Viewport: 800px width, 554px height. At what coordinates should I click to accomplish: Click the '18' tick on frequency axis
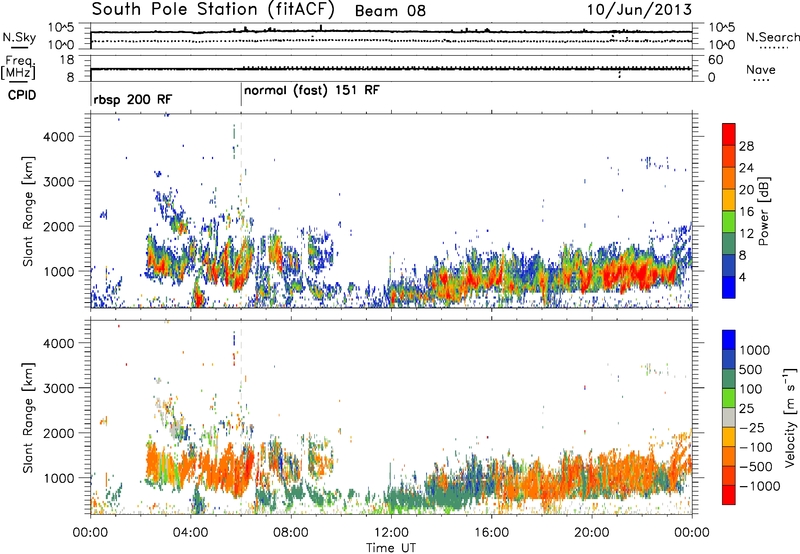(66, 59)
